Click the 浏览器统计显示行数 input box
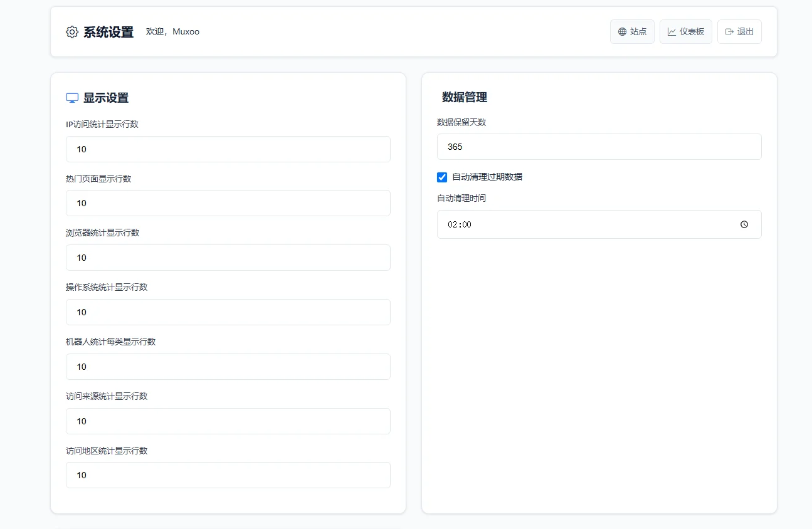Viewport: 812px width, 529px height. [228, 258]
